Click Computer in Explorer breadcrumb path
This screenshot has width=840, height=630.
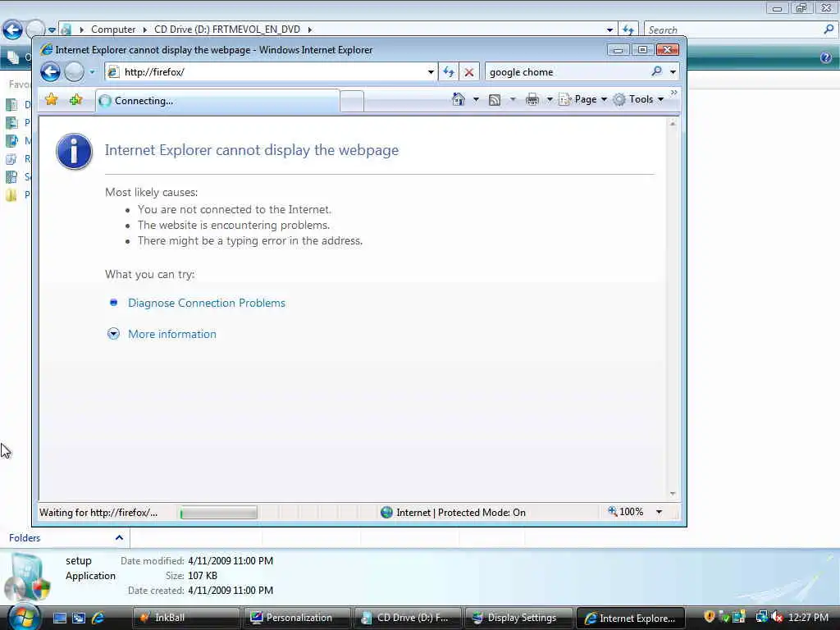point(113,30)
